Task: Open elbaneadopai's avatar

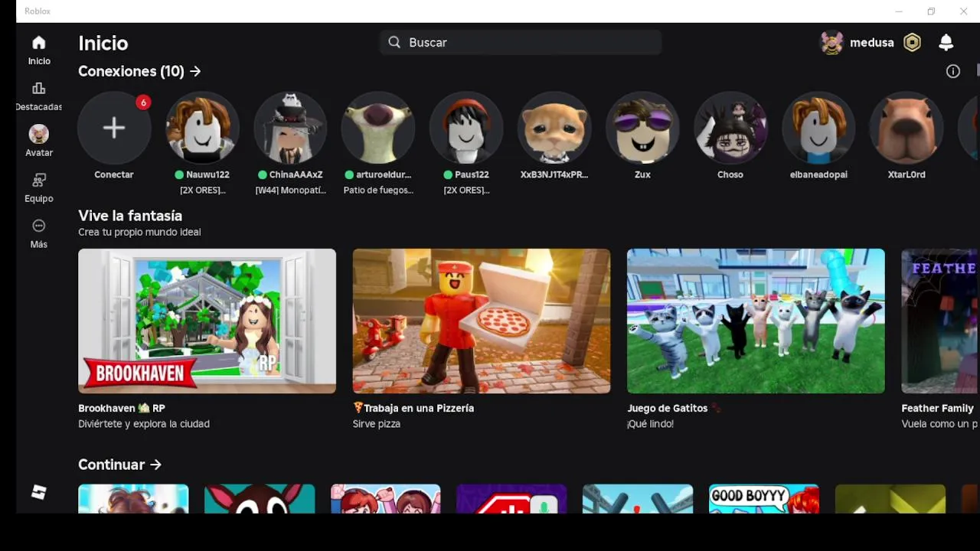Action: tap(818, 128)
